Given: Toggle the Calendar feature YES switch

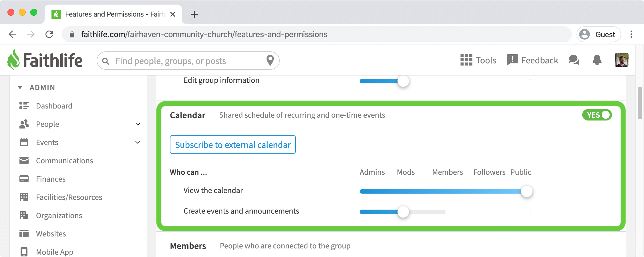Looking at the screenshot, I should click(597, 115).
